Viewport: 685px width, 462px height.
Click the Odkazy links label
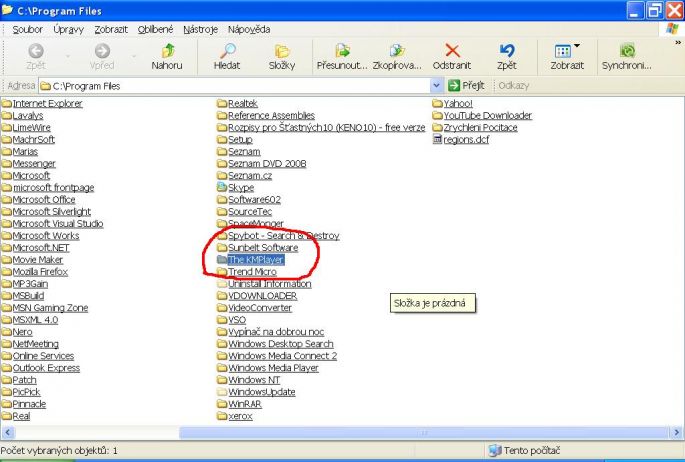click(514, 85)
